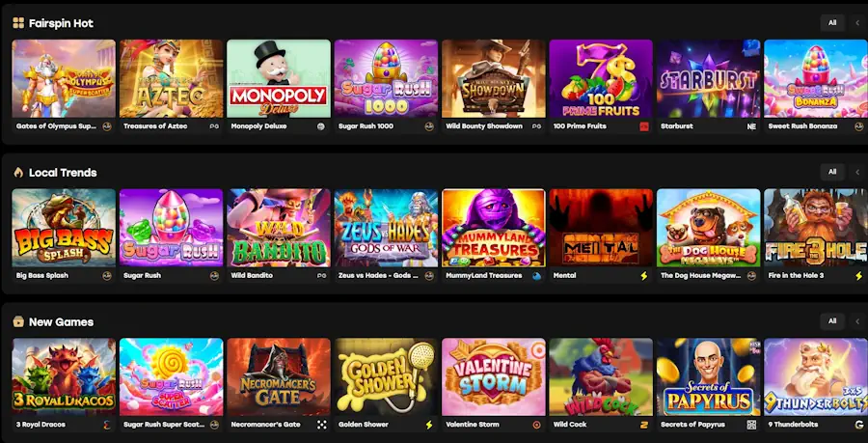Click previous arrow in Local Trends row
This screenshot has height=443, width=868.
tap(858, 172)
